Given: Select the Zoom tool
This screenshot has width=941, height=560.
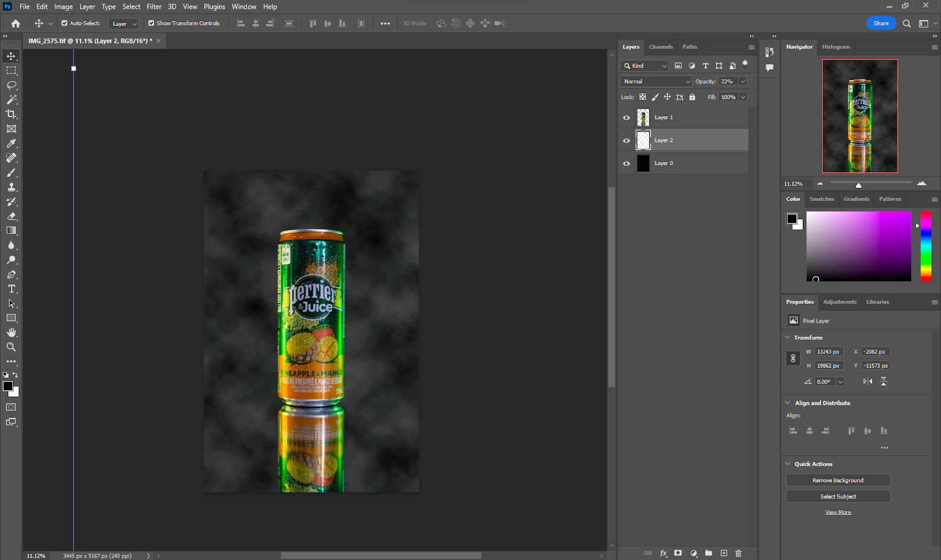Looking at the screenshot, I should tap(11, 347).
